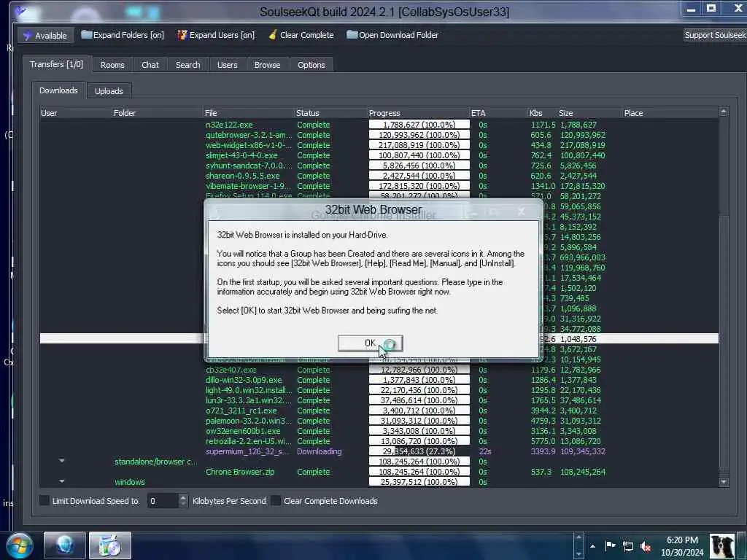Image resolution: width=747 pixels, height=560 pixels.
Task: Click the download speed limit input field
Action: click(x=163, y=500)
